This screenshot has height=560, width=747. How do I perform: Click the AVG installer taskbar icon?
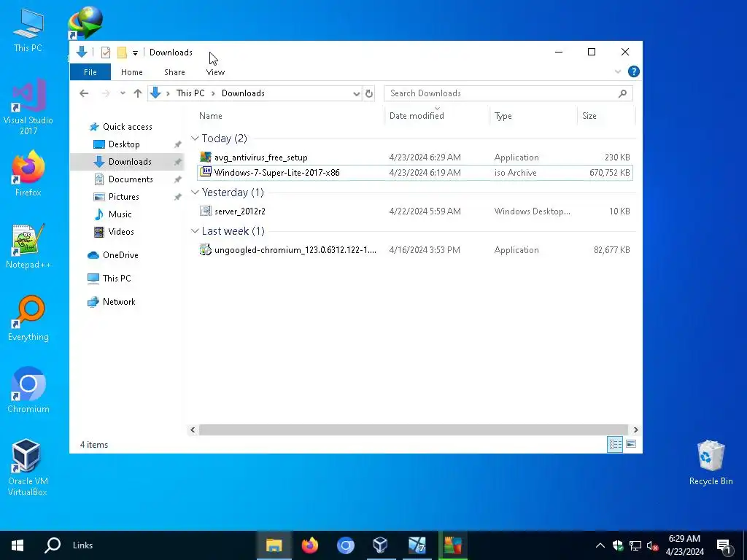[452, 545]
